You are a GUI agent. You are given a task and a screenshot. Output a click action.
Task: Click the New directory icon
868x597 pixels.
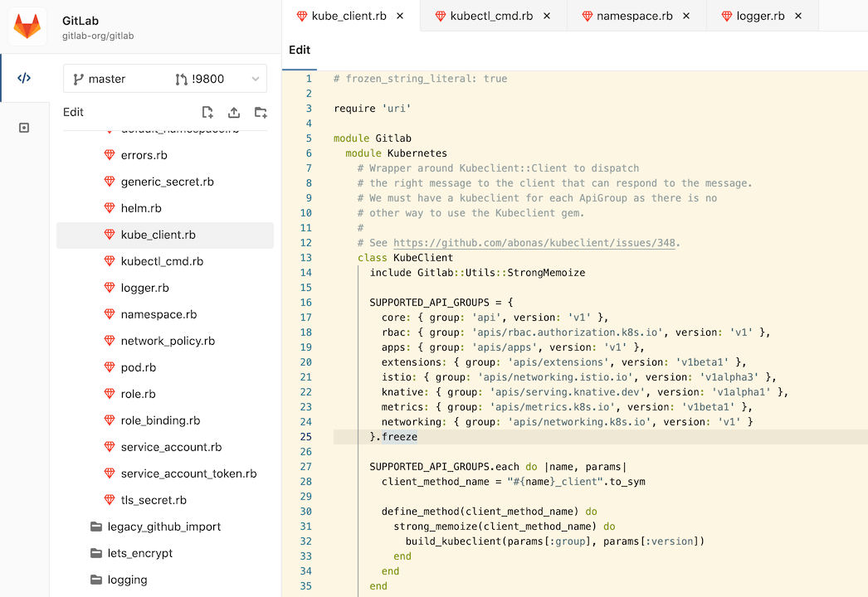(x=261, y=113)
